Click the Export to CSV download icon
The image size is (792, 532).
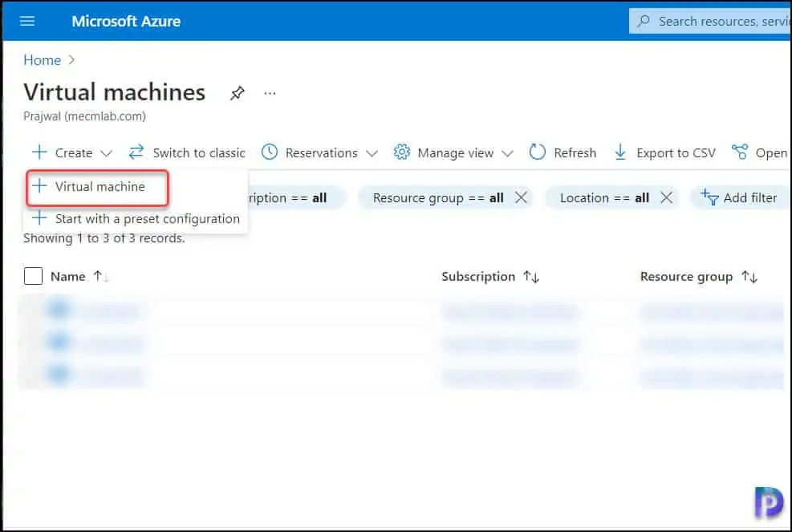tap(620, 152)
